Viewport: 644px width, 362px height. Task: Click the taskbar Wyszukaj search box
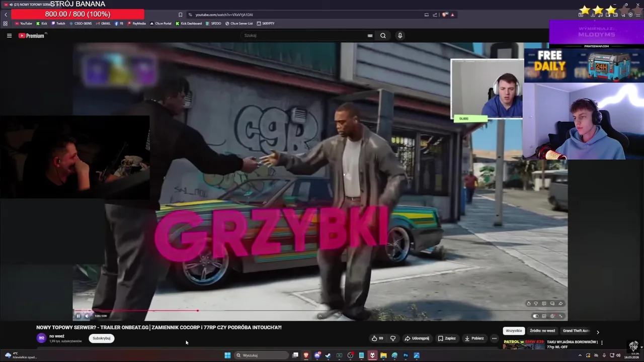262,355
